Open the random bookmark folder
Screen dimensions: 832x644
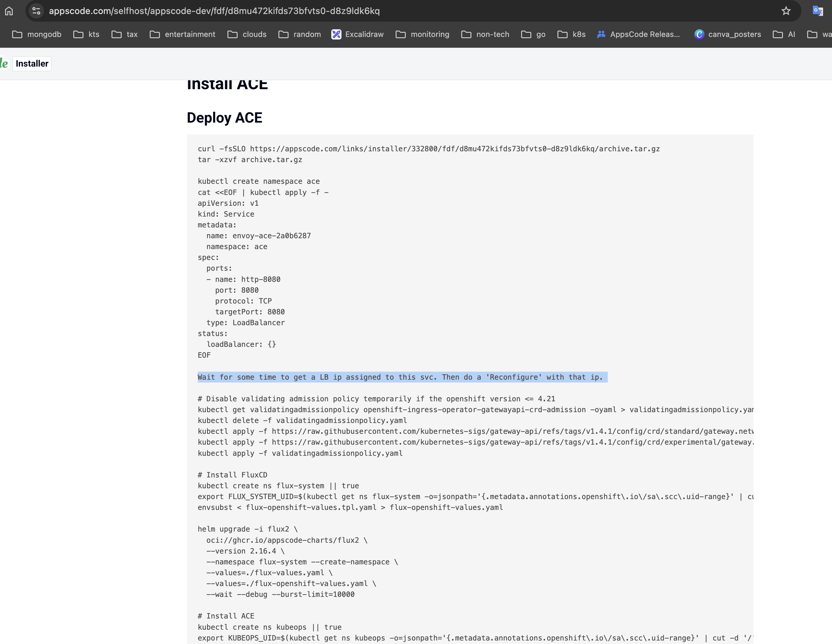(299, 34)
